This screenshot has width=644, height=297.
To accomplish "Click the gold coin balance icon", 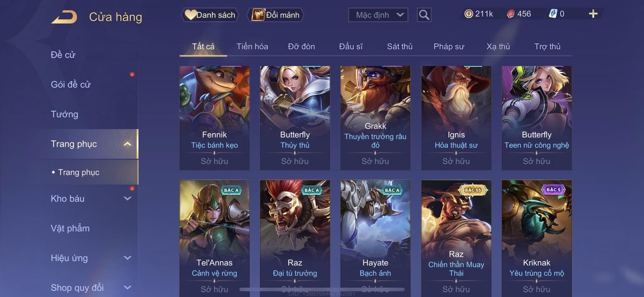I will click(x=469, y=14).
